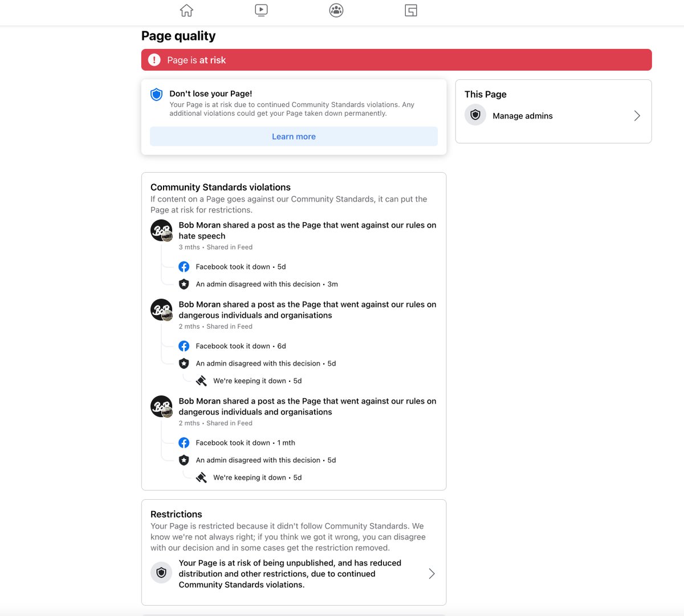
Task: Expand the Manage admins chevron
Action: tap(637, 115)
